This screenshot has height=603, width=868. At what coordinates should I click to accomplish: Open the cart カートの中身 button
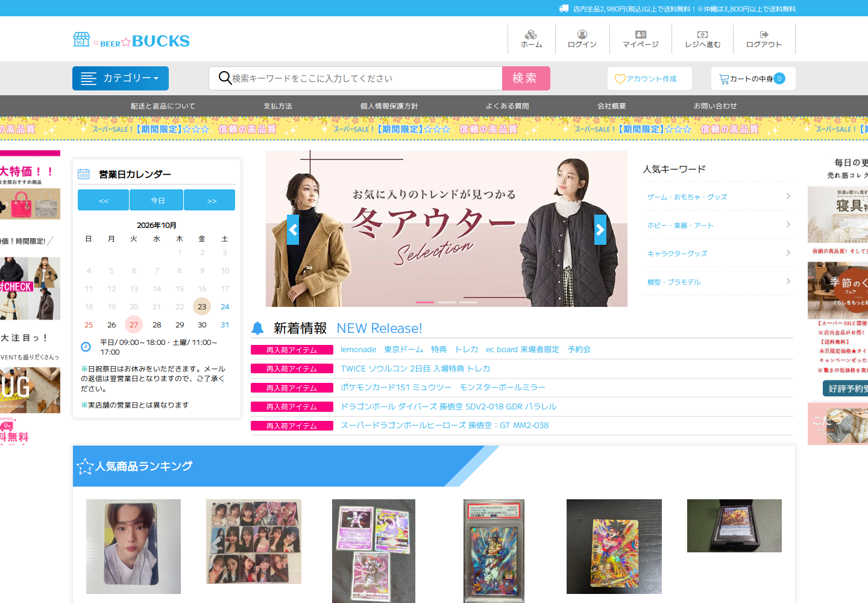pos(753,78)
